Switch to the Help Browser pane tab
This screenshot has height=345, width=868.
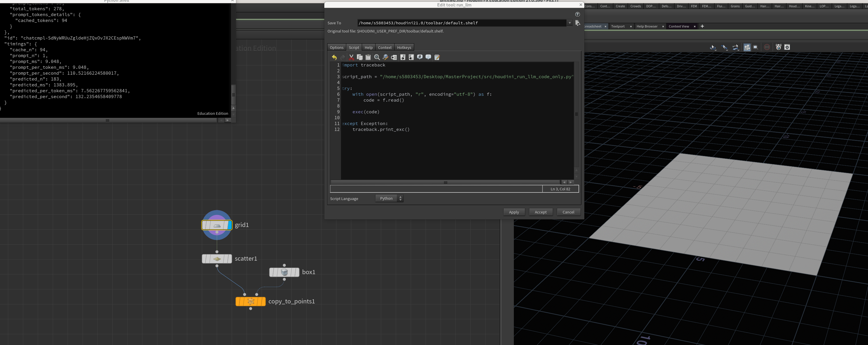[647, 26]
